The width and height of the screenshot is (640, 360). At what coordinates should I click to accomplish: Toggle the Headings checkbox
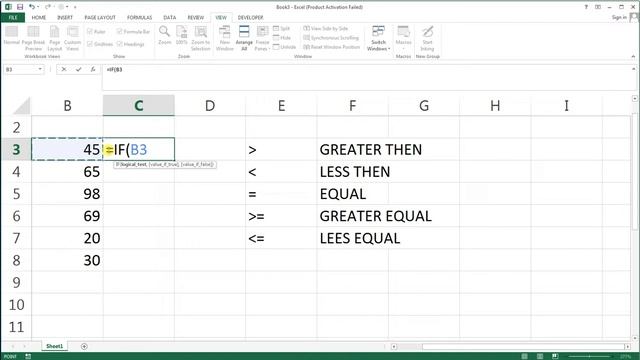click(131, 44)
